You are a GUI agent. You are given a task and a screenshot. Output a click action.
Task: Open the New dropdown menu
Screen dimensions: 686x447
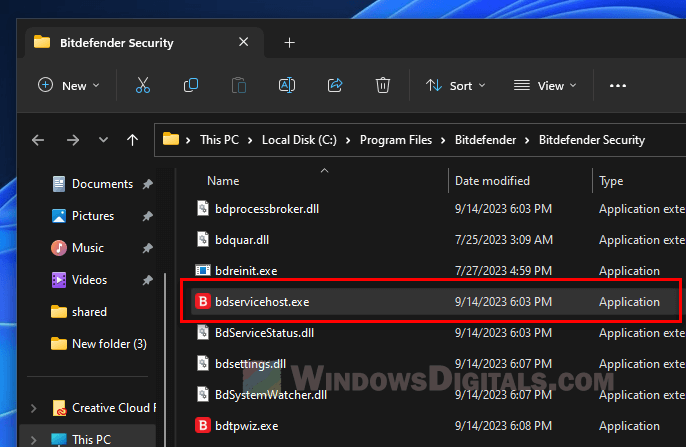tap(69, 86)
